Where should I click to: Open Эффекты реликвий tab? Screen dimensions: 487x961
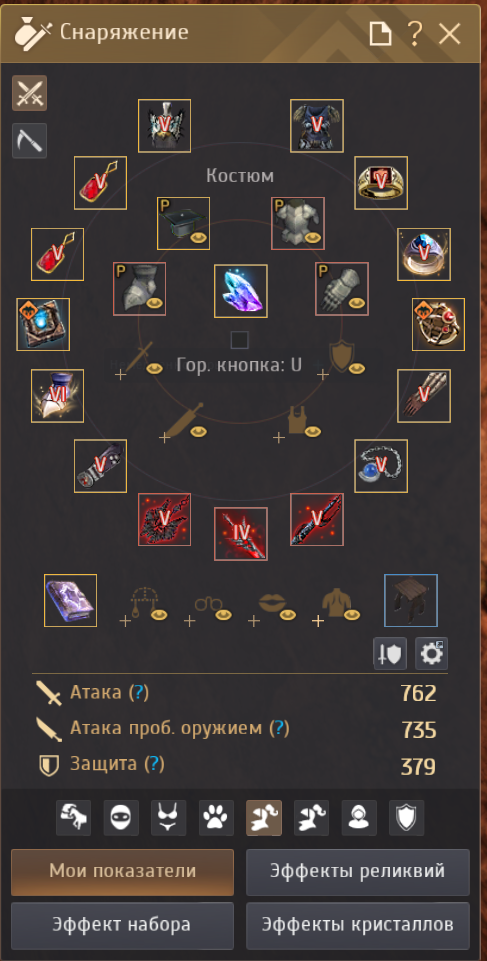[x=358, y=872]
